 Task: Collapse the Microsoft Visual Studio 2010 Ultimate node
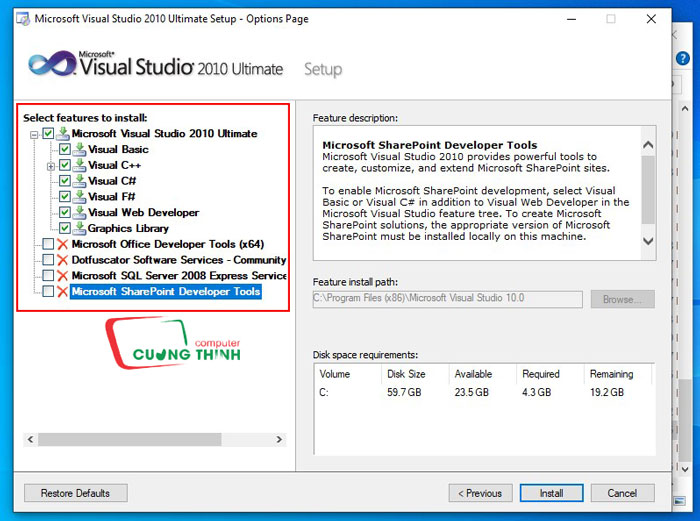pos(34,134)
